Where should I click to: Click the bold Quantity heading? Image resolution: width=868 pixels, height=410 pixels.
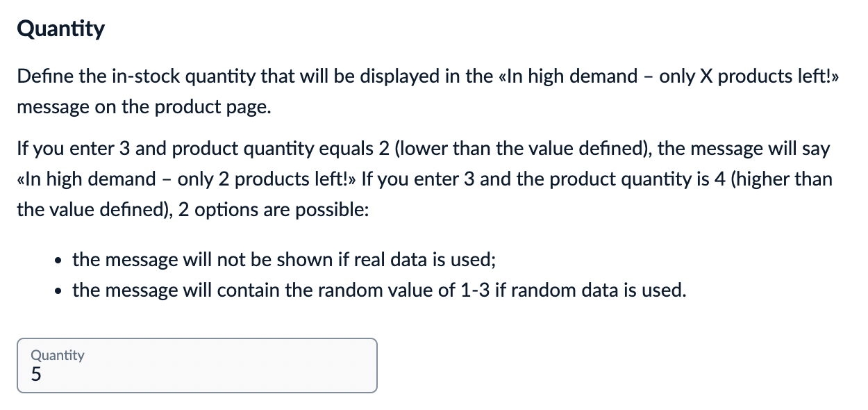tap(61, 29)
